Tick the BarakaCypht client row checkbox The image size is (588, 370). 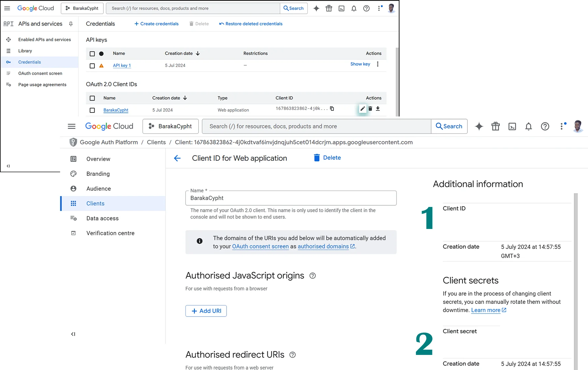pyautogui.click(x=92, y=111)
